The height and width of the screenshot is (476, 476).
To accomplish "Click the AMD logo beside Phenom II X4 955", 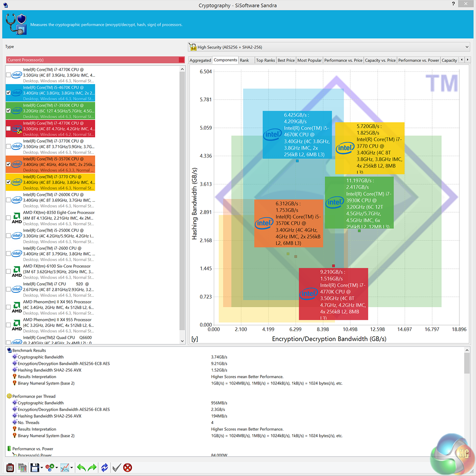I will (17, 325).
